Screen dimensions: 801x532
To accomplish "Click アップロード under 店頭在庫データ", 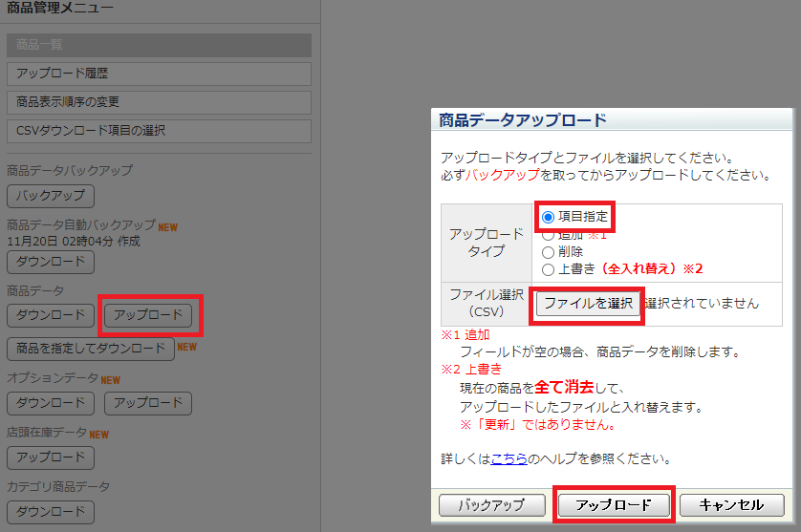I will tap(51, 458).
